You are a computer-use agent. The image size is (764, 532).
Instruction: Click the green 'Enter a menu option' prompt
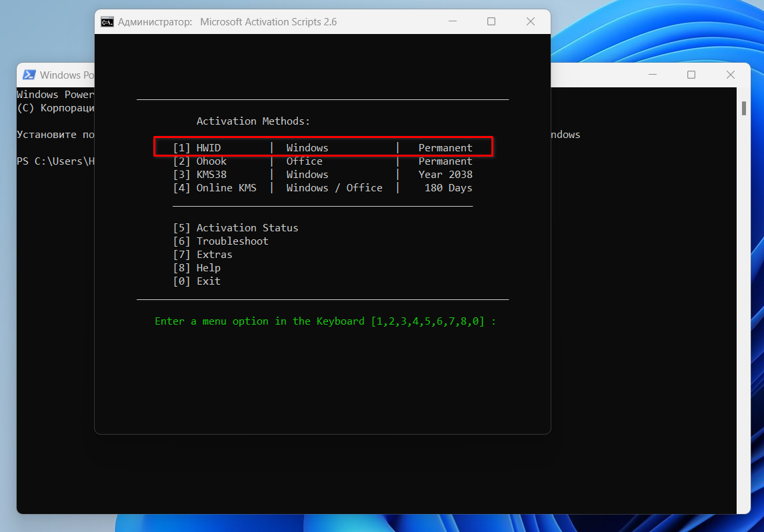325,321
